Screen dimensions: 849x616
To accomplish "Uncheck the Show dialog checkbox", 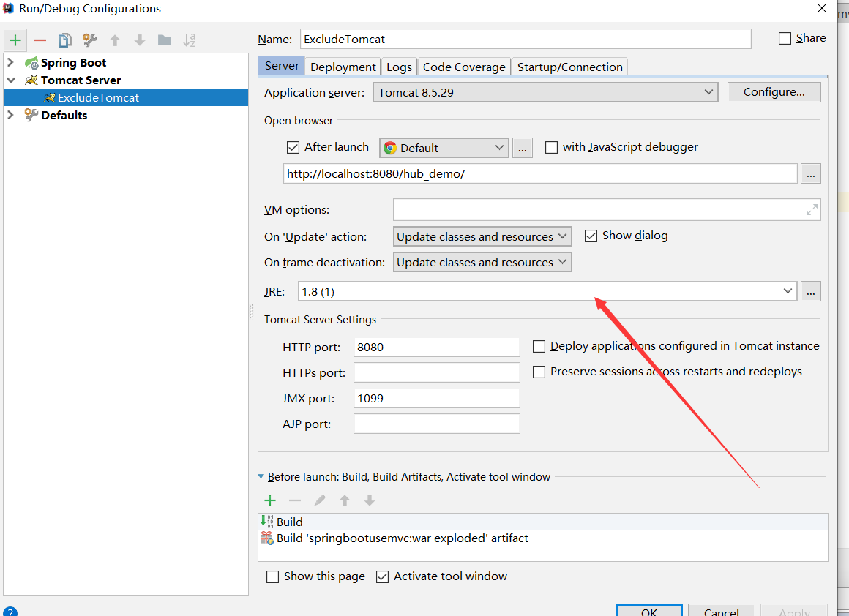I will coord(591,236).
